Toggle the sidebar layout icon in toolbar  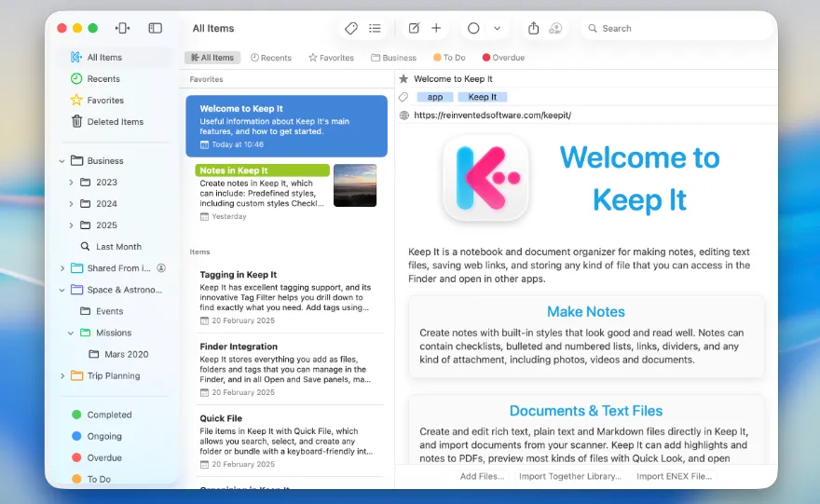pos(156,28)
